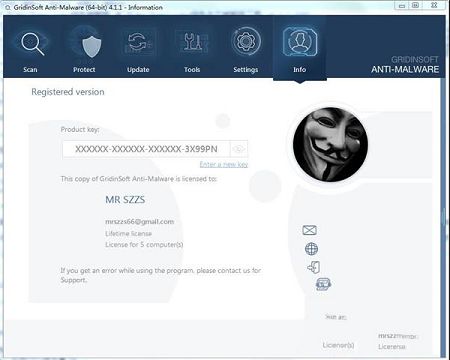Click the window's right-side scrollbar
Image resolution: width=450 pixels, height=360 pixels.
(x=443, y=218)
